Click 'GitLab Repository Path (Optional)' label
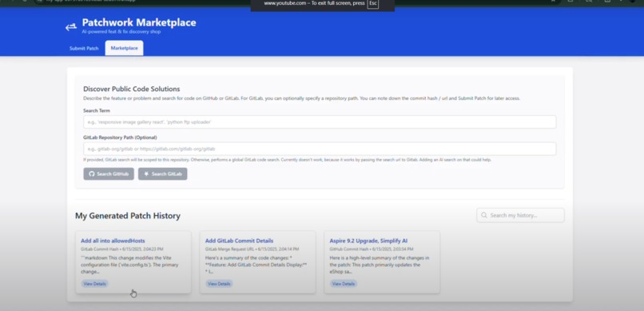 tap(120, 138)
